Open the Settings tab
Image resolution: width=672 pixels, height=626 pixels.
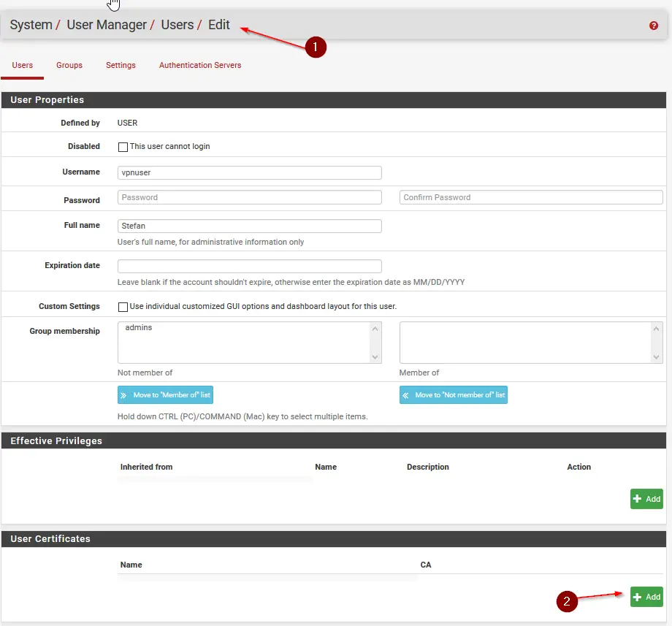(121, 65)
